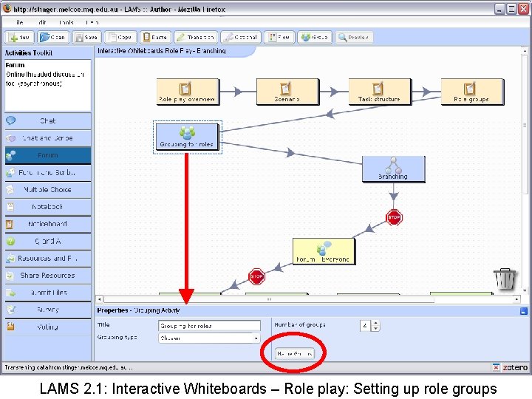Click stop gate below Branching

pyautogui.click(x=394, y=217)
